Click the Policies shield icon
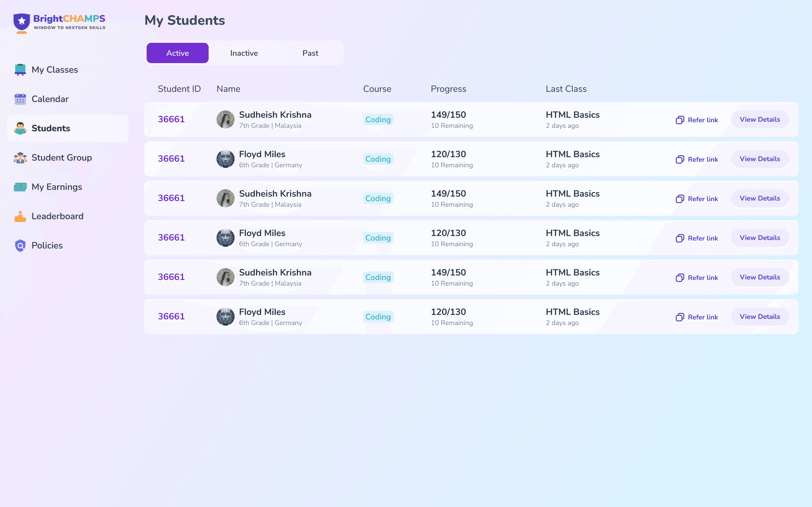This screenshot has height=507, width=812. click(20, 245)
